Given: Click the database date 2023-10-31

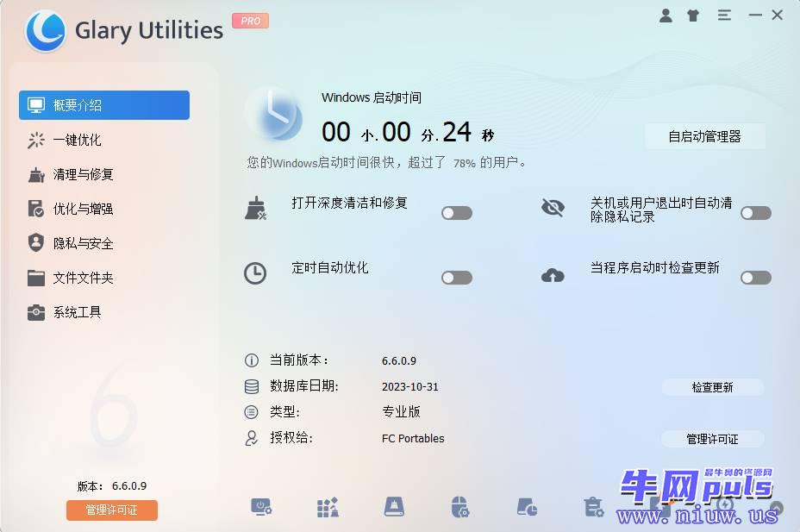Looking at the screenshot, I should tap(410, 386).
